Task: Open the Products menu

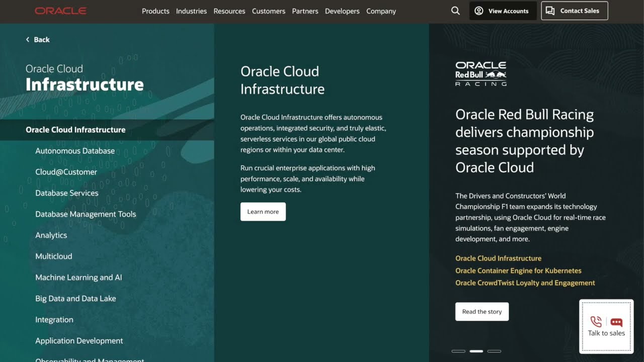Action: 155,11
